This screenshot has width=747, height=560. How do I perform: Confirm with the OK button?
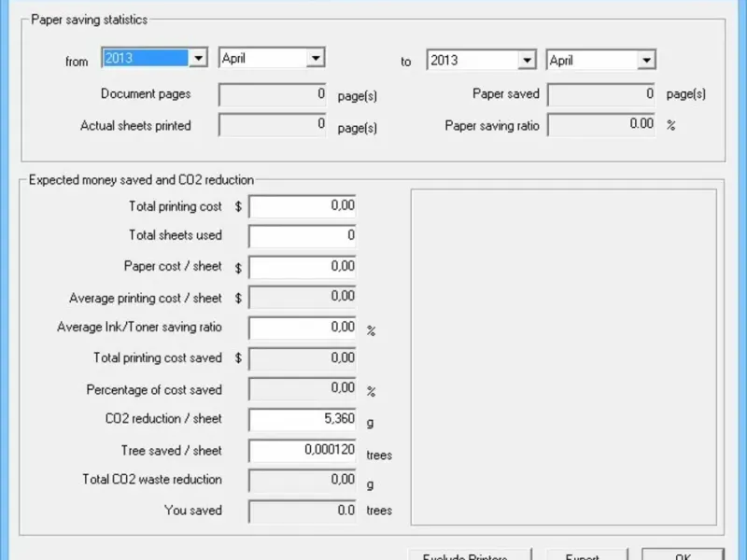coord(684,555)
